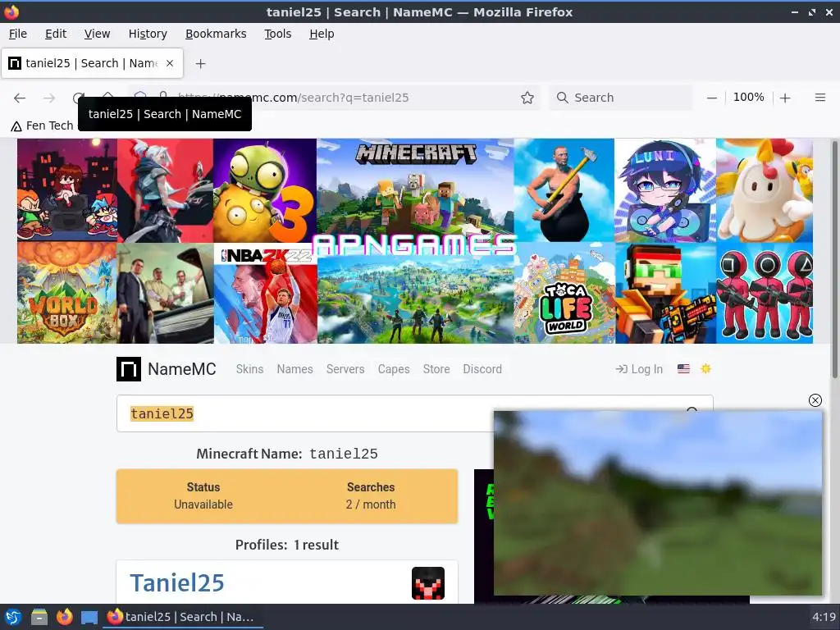Open a new tab with plus button
This screenshot has height=630, width=840.
tap(200, 64)
